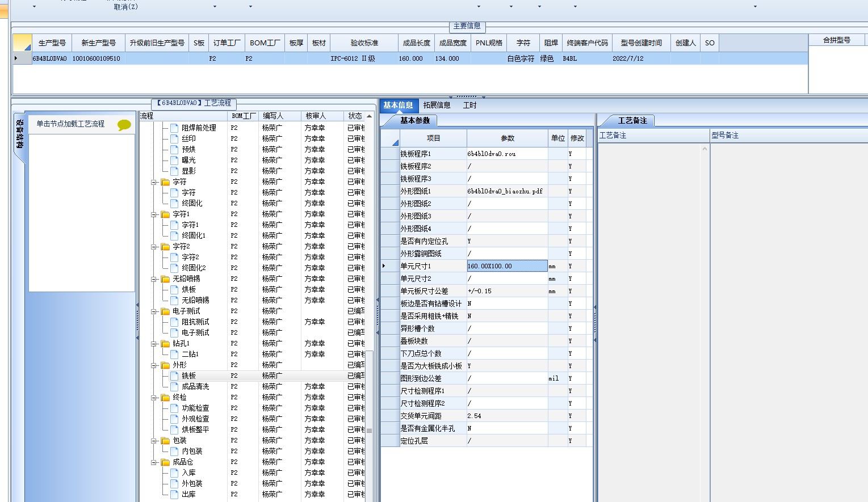
Task: Click the 字符 folder icon in process tree
Action: [166, 182]
